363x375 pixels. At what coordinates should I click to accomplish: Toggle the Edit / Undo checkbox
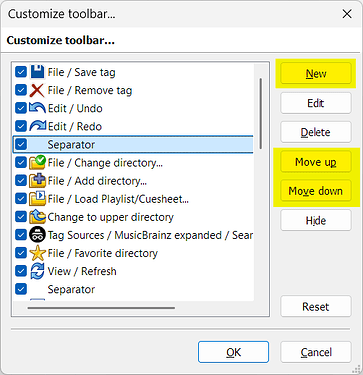pos(21,108)
